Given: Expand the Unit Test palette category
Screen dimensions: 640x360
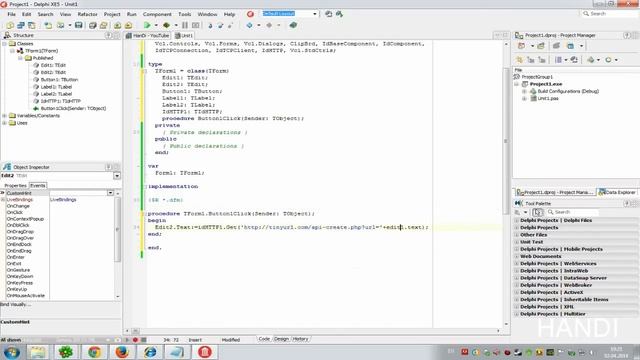Looking at the screenshot, I should point(516,242).
